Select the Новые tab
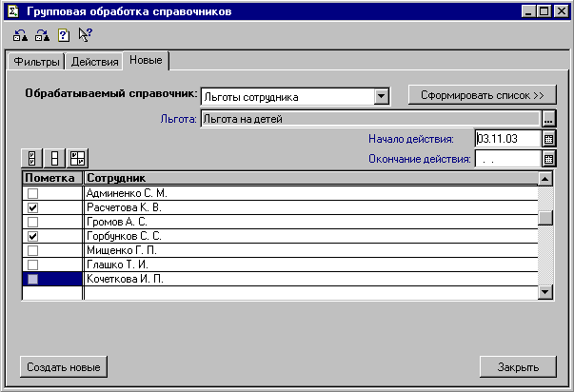The image size is (574, 392). 146,60
